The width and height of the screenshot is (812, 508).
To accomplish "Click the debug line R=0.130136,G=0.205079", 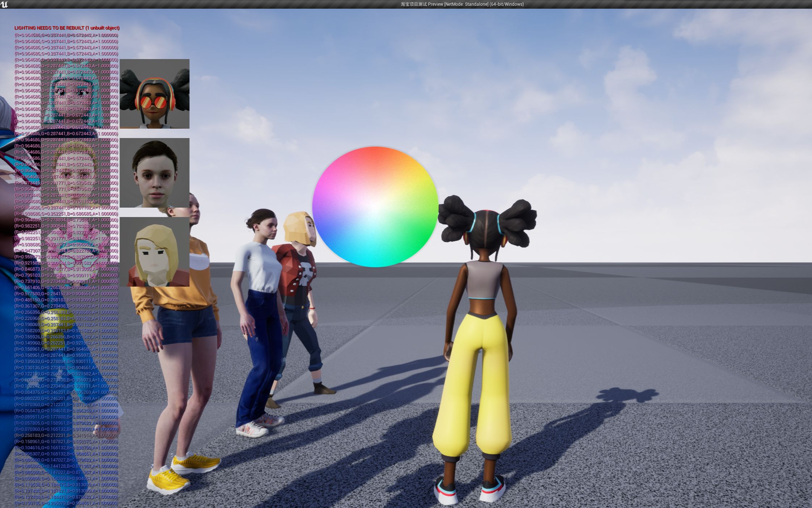I will point(66,503).
